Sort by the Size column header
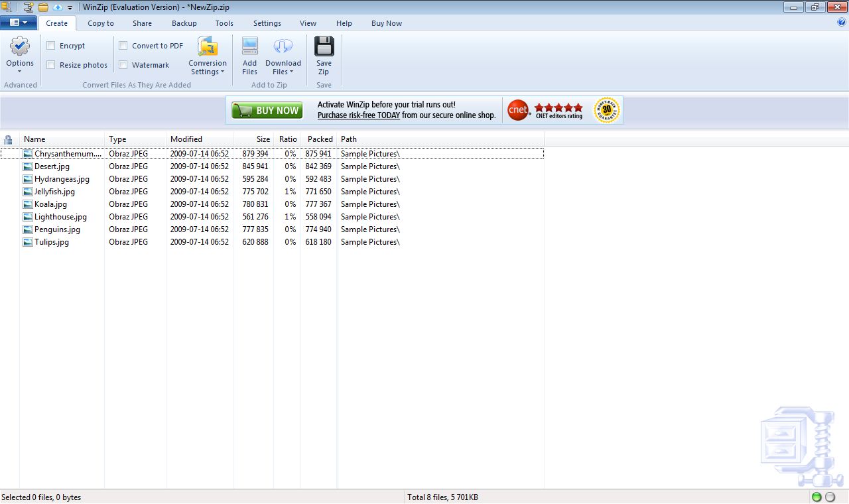The height and width of the screenshot is (504, 849). coord(253,139)
